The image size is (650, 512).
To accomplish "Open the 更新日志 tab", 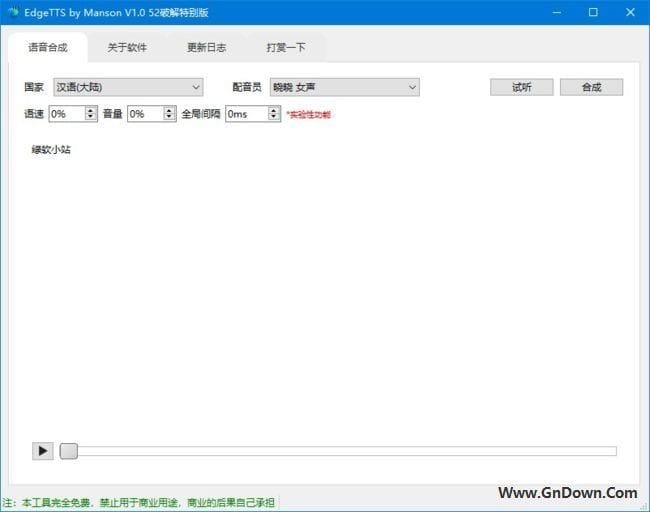I will (206, 47).
